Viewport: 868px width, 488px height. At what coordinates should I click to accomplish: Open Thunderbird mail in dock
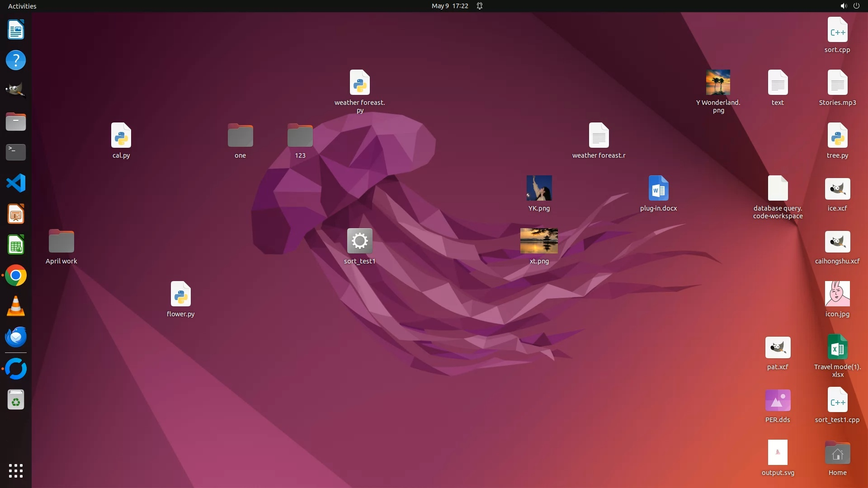coord(15,337)
